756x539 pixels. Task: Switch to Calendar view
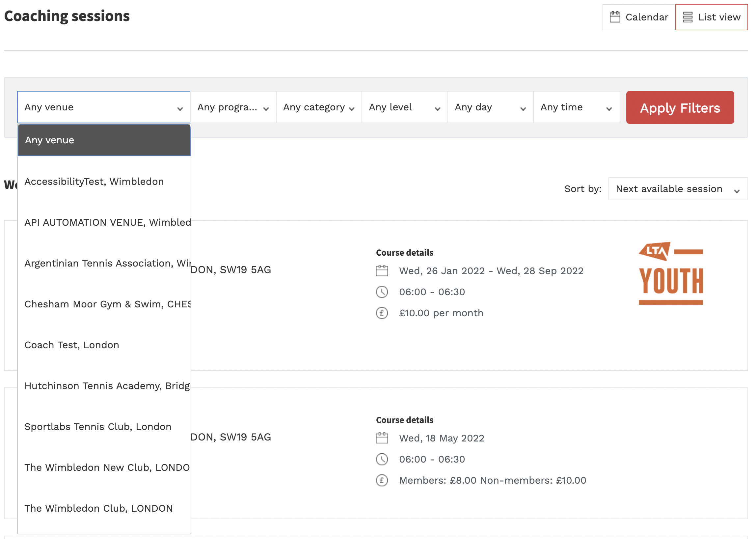click(x=638, y=17)
